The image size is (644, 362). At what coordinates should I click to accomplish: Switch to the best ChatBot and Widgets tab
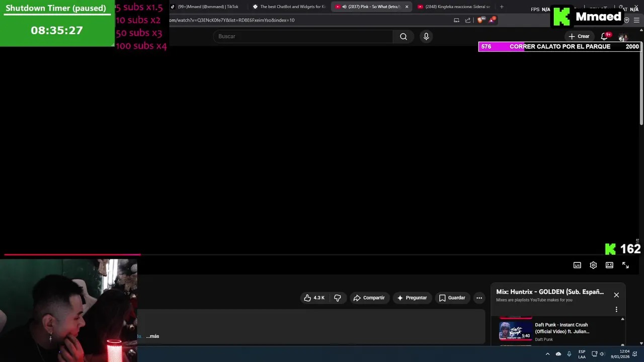pos(289,7)
